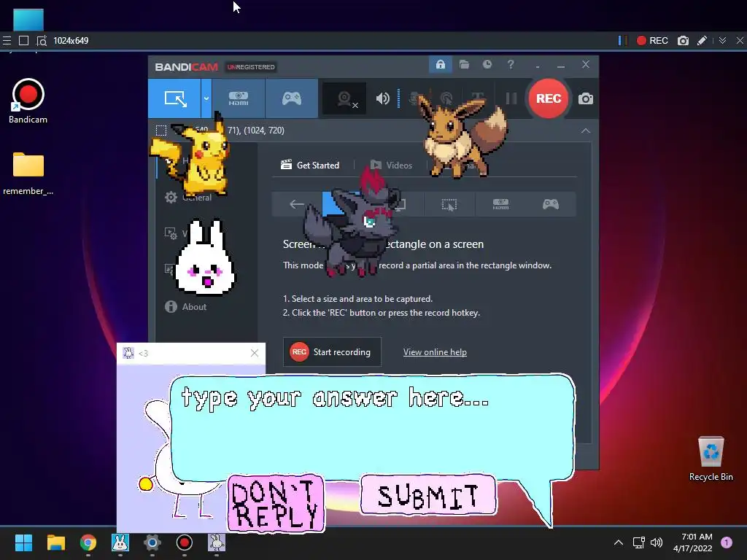Show hidden system tray icons
This screenshot has height=560, width=747.
[619, 542]
